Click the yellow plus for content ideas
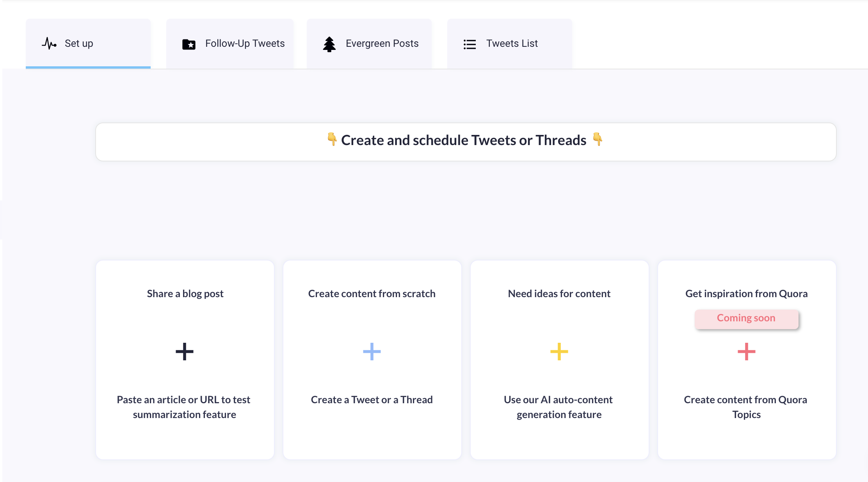This screenshot has height=482, width=868. click(x=559, y=352)
